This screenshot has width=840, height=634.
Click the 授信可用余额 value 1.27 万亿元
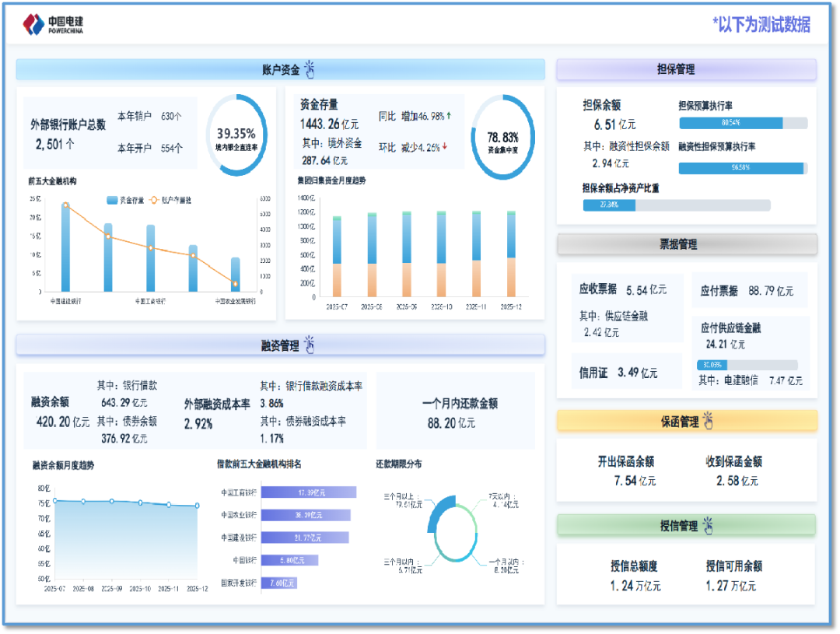point(730,586)
